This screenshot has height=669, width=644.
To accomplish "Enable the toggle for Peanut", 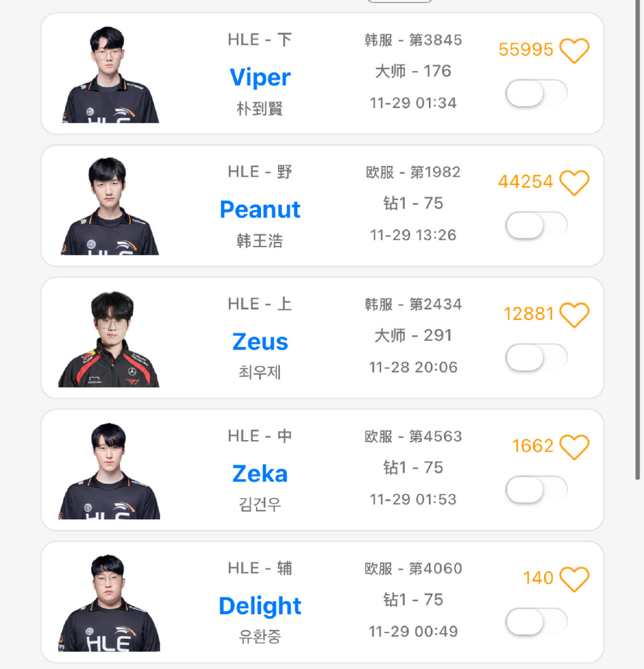I will [x=536, y=226].
